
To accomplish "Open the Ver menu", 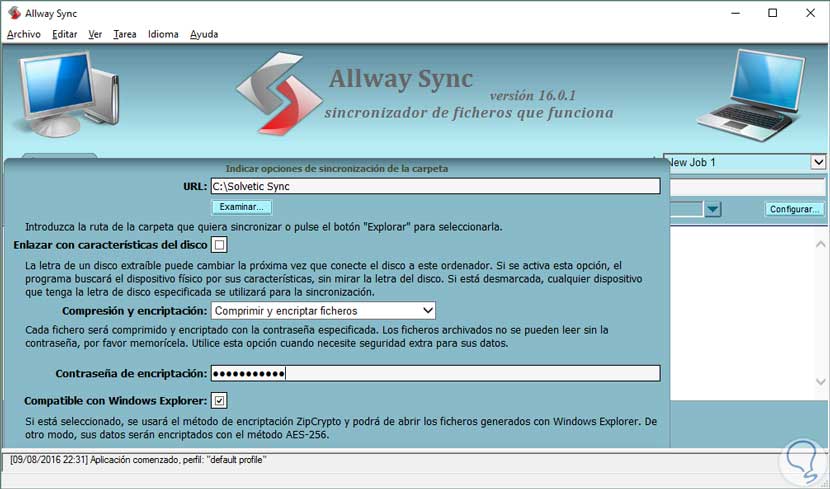I will [x=95, y=34].
